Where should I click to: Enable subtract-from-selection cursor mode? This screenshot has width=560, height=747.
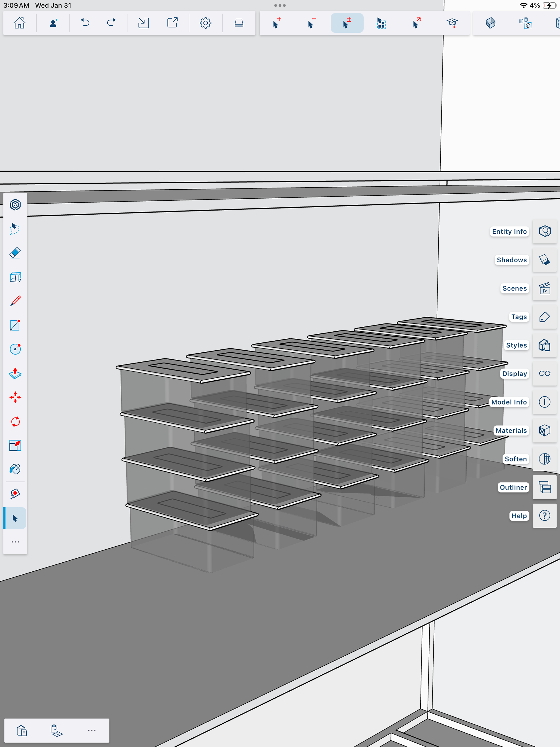pos(311,23)
